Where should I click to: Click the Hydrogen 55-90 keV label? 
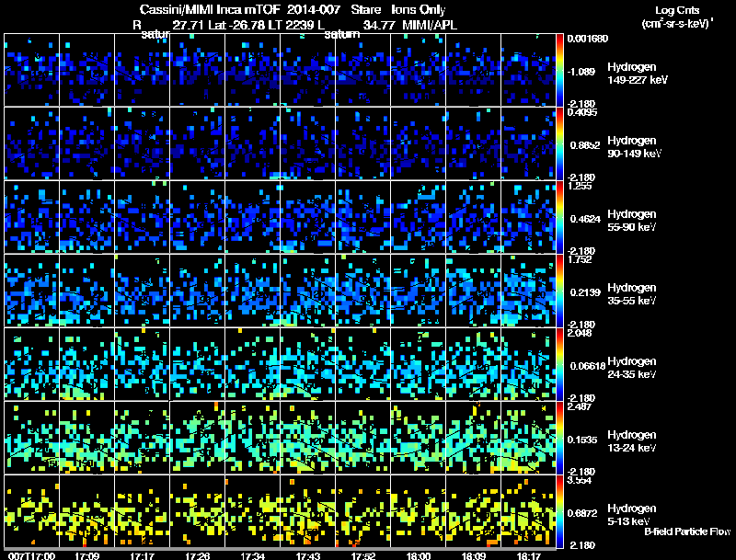pos(632,221)
